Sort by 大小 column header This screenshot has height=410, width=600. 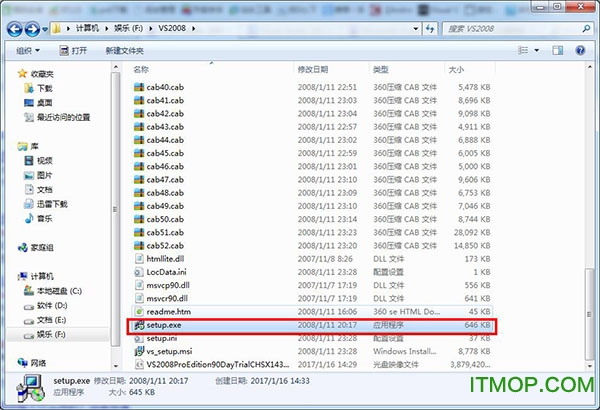click(x=455, y=70)
